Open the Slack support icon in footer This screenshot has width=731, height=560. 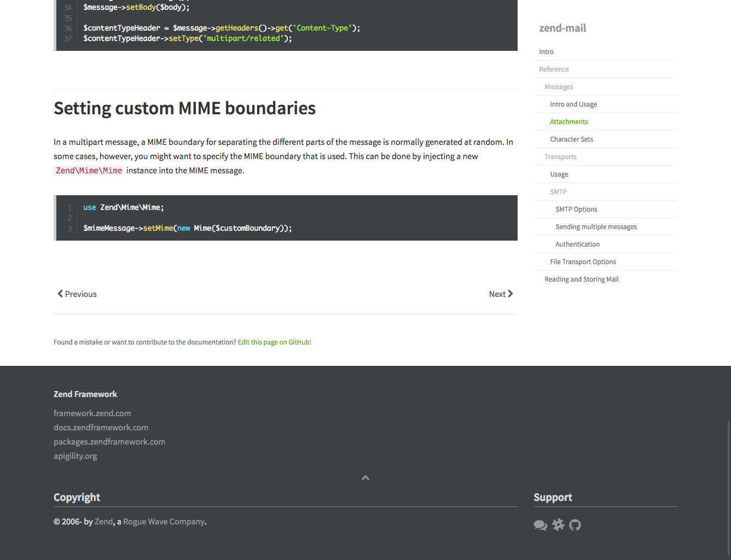pos(558,525)
